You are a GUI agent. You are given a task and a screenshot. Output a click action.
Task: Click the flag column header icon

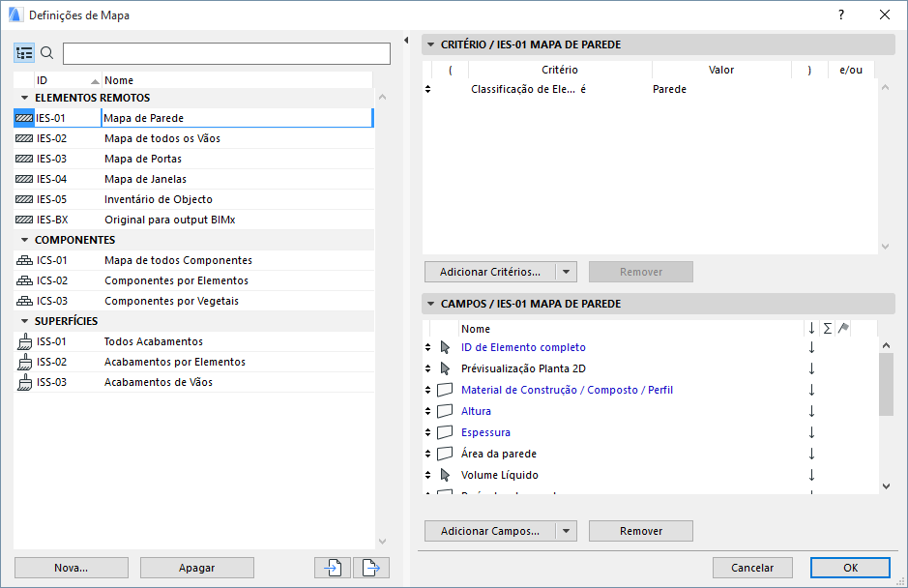(842, 329)
